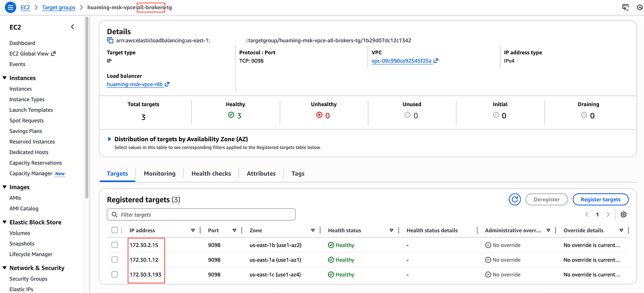Select all targets with header checkbox
Viewport: 644px width, 293px height.
115,230
